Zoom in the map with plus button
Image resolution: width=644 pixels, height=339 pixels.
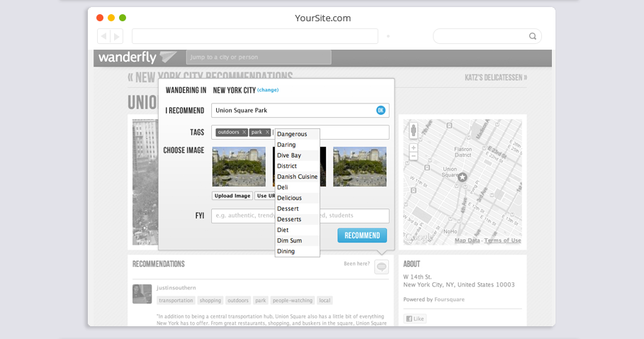pyautogui.click(x=413, y=148)
